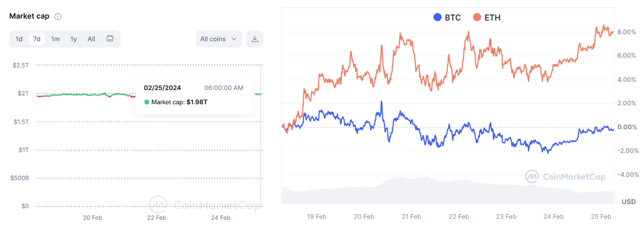The height and width of the screenshot is (226, 644).
Task: Click the $2T gridline label
Action: point(23,94)
